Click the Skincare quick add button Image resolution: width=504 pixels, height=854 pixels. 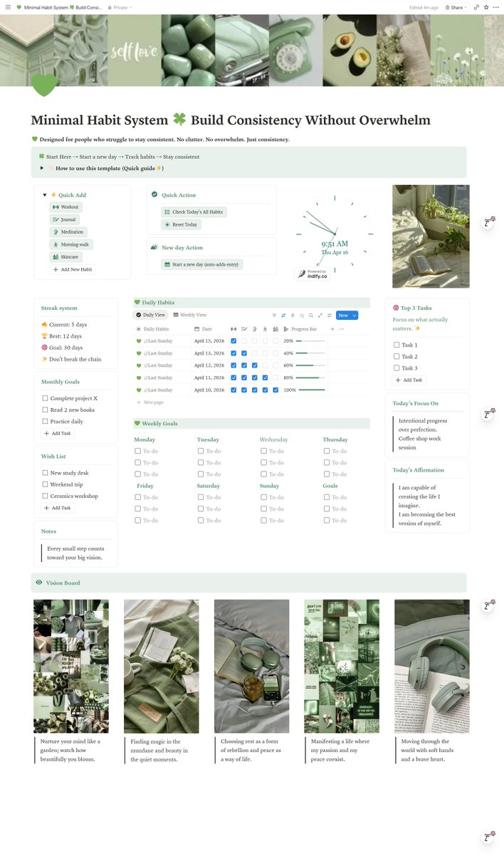(x=65, y=256)
